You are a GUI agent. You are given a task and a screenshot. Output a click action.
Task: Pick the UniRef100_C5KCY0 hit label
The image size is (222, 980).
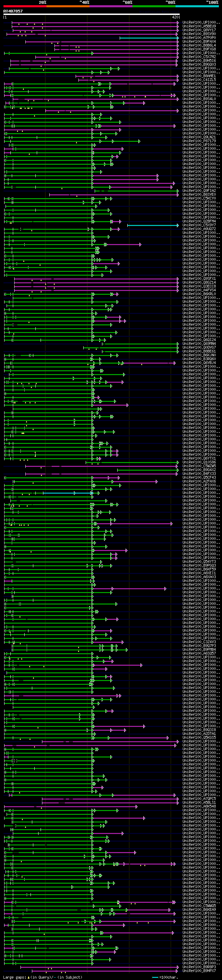tap(199, 198)
